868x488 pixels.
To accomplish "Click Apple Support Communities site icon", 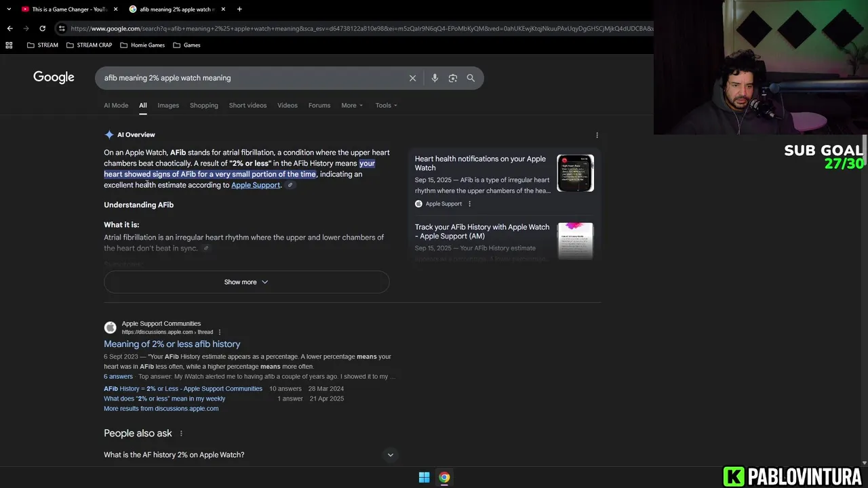I will click(x=110, y=328).
